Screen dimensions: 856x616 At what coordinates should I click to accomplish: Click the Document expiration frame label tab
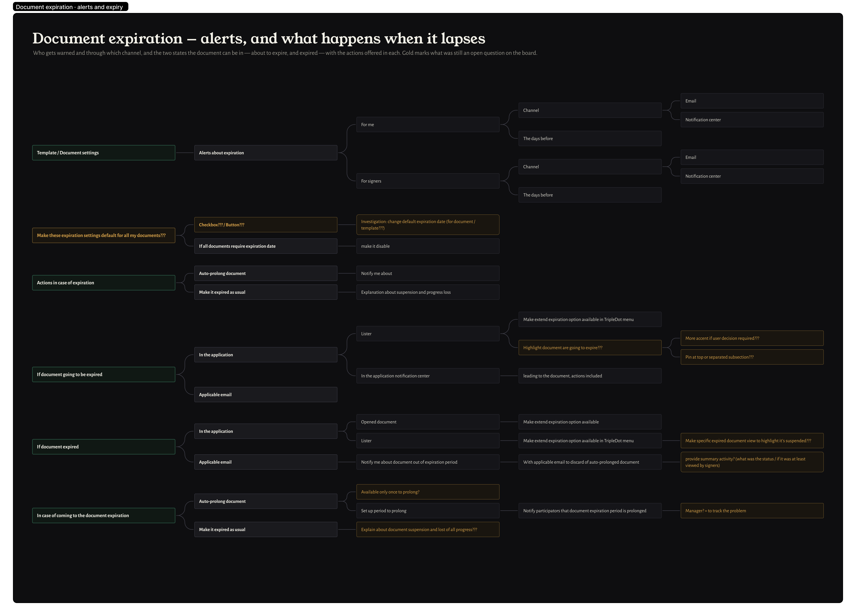pos(70,7)
